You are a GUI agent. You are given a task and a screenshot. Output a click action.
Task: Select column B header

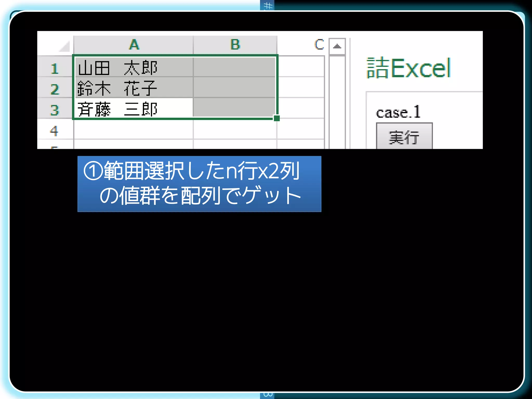235,45
